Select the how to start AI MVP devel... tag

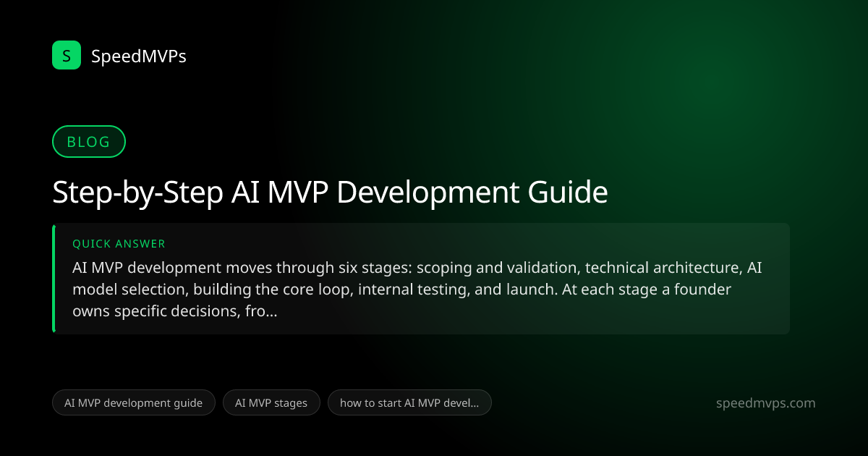click(409, 403)
